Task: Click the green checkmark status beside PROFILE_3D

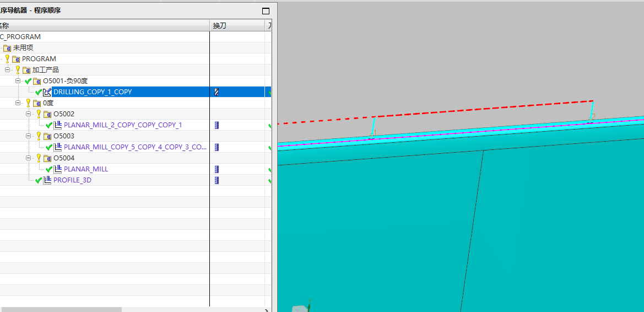Action: point(39,180)
